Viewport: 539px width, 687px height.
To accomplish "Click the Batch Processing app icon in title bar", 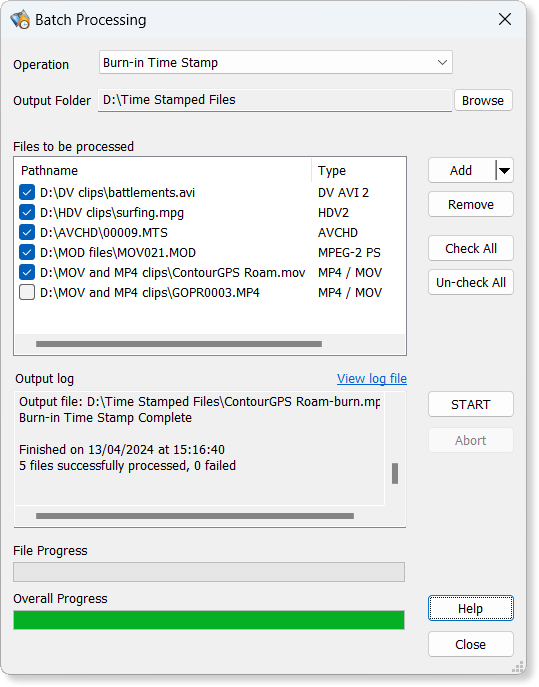I will click(x=20, y=20).
